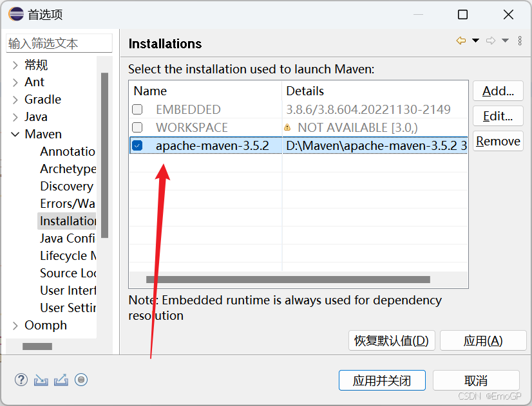
Task: Click the help question mark icon
Action: point(21,380)
